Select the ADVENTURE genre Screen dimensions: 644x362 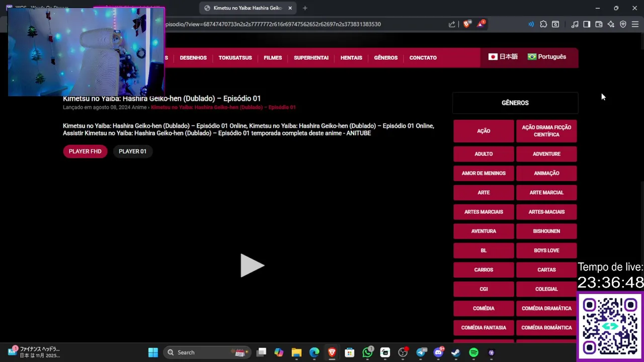coord(546,154)
